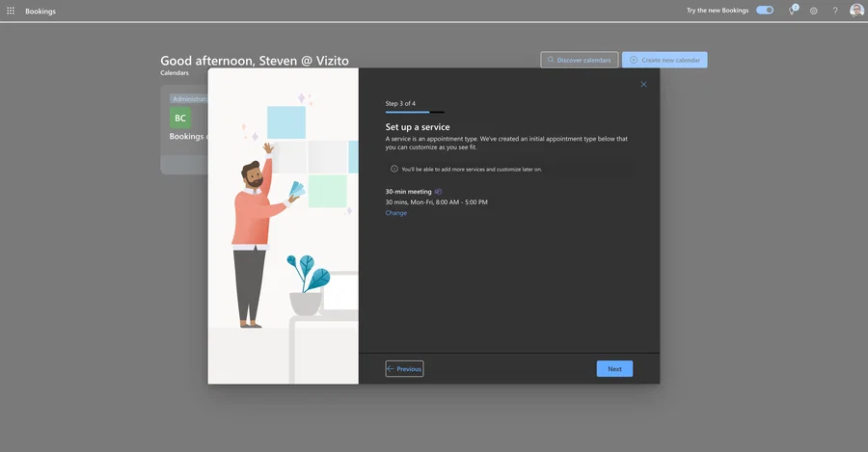Go back with the Previous button
This screenshot has width=868, height=452.
pos(404,369)
